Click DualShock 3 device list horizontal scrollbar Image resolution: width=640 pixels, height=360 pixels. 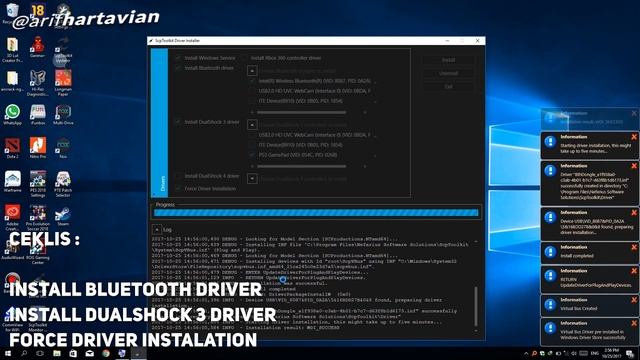(x=302, y=166)
